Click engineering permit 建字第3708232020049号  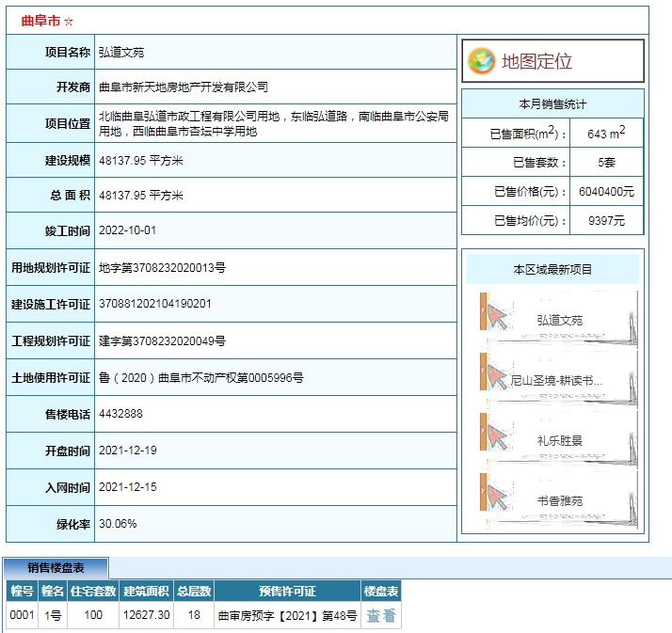pos(162,340)
